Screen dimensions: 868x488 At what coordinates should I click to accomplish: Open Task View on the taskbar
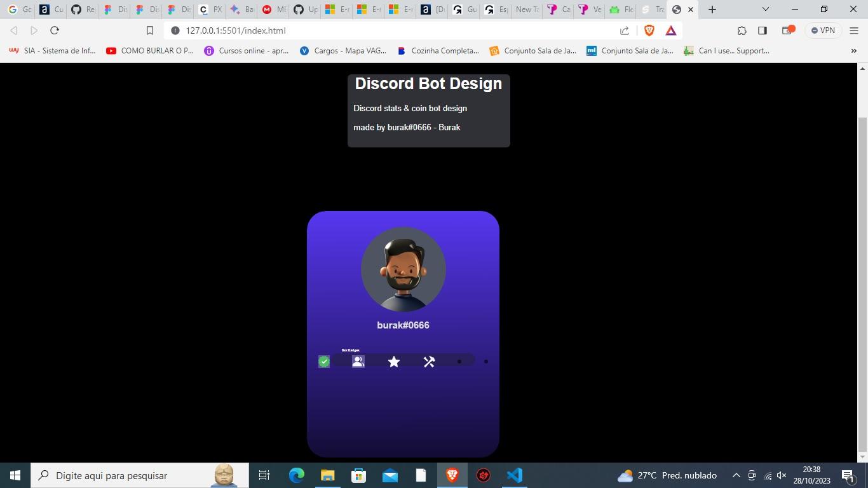[x=264, y=475]
